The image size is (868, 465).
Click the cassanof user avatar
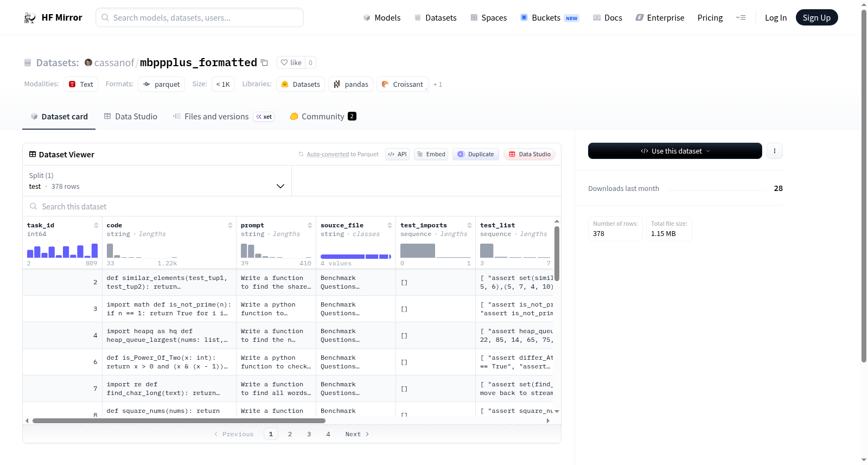point(88,62)
